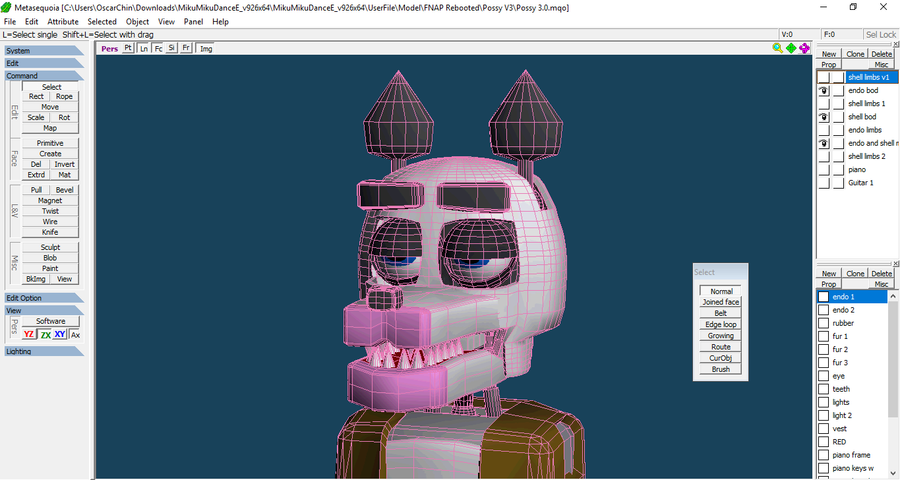Click the ZX axis lock button

45,334
